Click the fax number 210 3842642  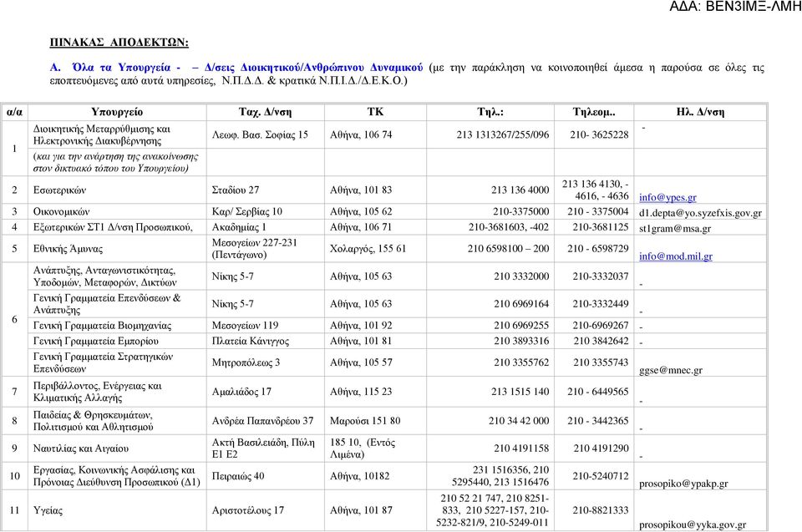(x=601, y=342)
